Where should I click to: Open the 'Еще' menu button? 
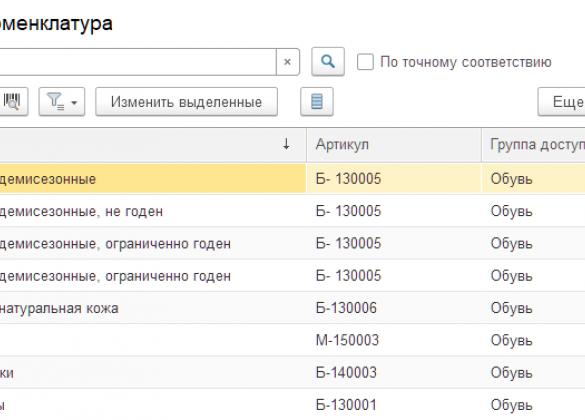562,101
